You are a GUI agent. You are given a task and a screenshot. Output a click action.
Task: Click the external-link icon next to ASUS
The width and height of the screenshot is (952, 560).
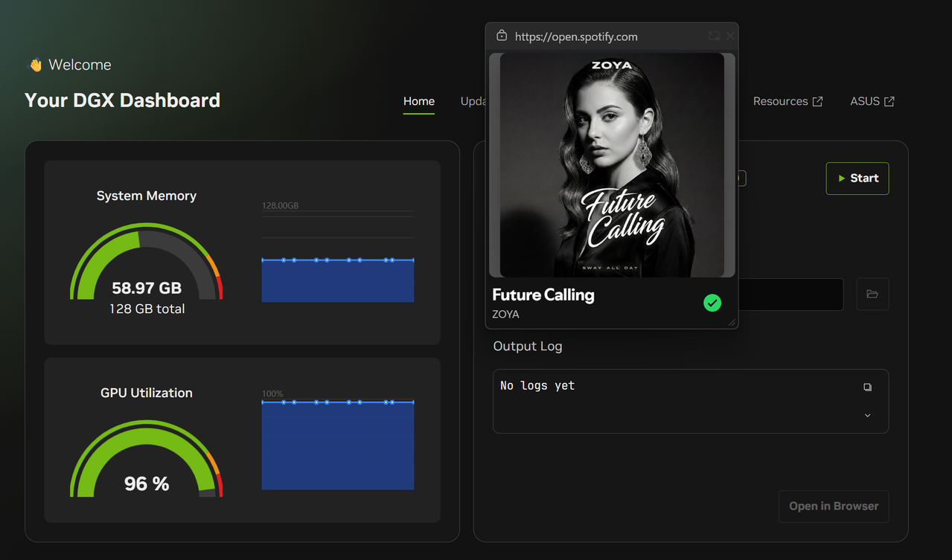pos(889,101)
